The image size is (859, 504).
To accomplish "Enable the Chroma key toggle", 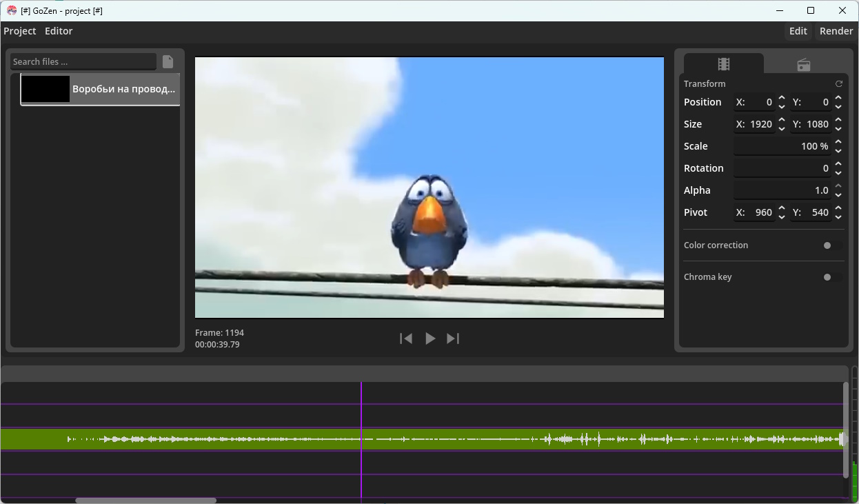I will coord(832,277).
